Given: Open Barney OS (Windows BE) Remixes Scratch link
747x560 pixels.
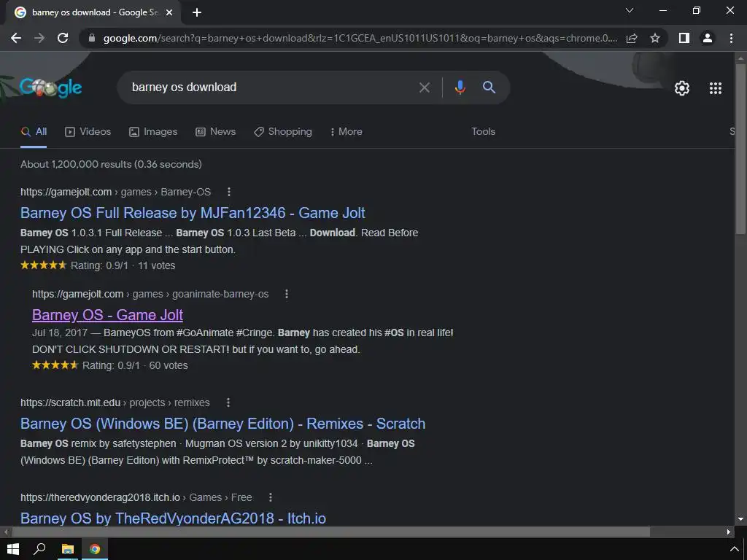Looking at the screenshot, I should click(x=223, y=424).
